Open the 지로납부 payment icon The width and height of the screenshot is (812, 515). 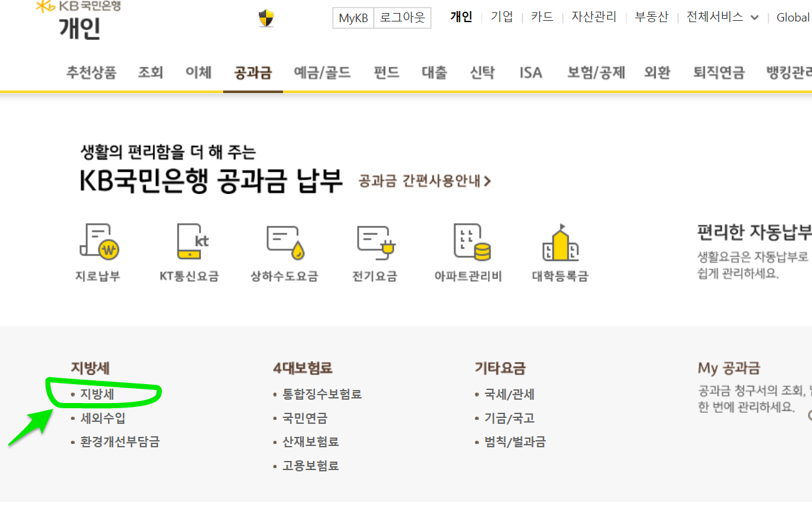[98, 242]
